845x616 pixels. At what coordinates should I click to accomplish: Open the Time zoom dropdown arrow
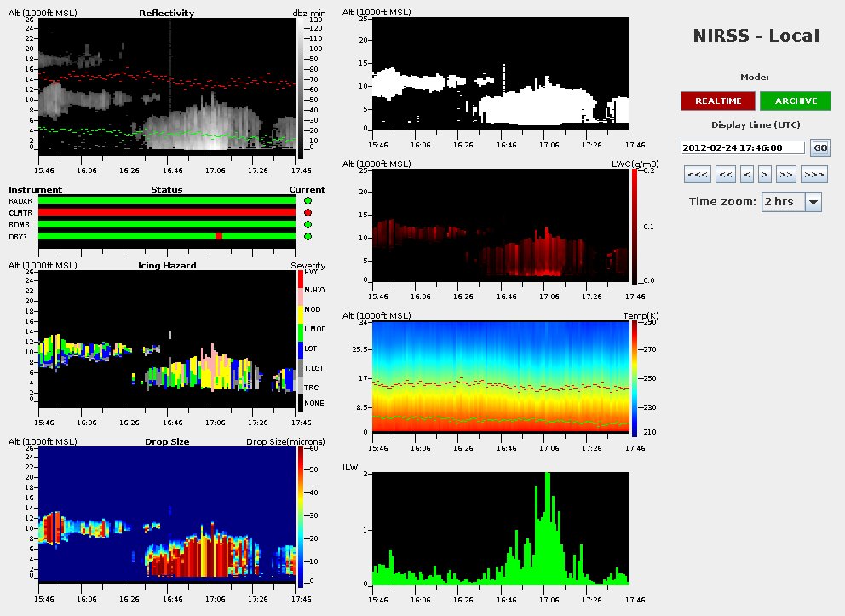pos(813,202)
